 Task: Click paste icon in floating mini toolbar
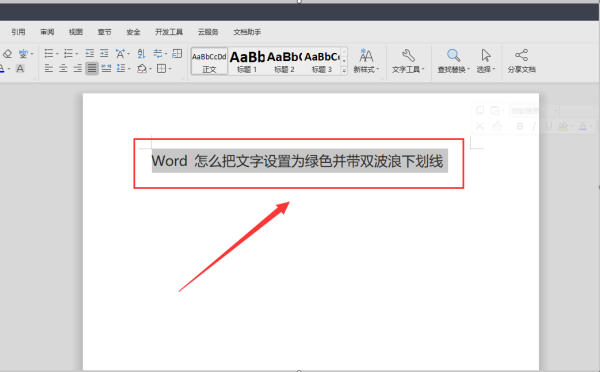pos(495,111)
